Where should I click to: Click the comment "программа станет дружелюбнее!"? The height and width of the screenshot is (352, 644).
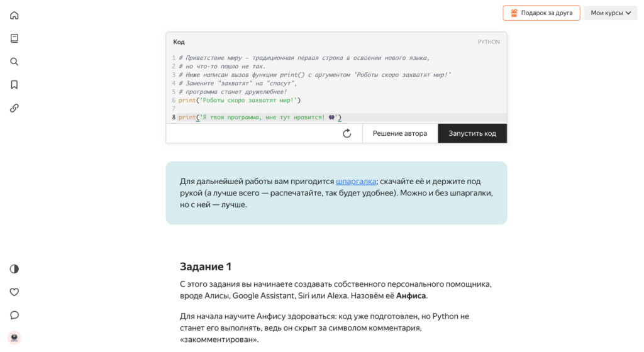(233, 92)
